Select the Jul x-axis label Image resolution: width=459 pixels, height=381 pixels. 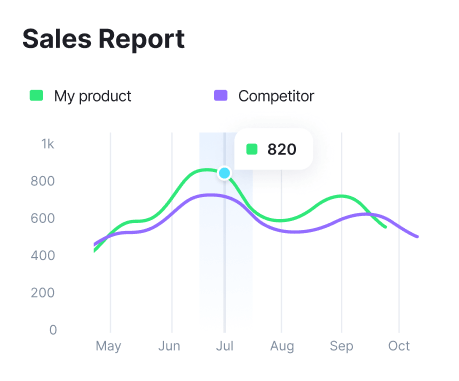click(225, 346)
